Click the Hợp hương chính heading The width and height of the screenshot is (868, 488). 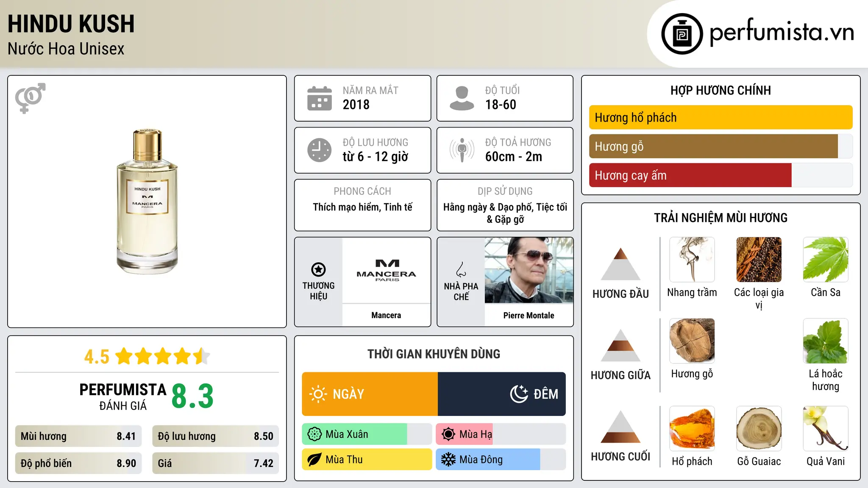[721, 90]
